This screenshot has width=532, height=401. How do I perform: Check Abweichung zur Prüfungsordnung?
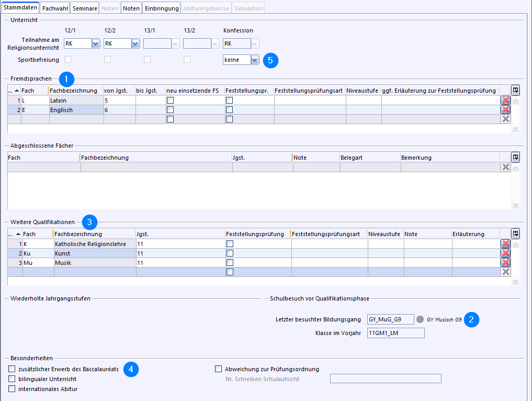219,369
